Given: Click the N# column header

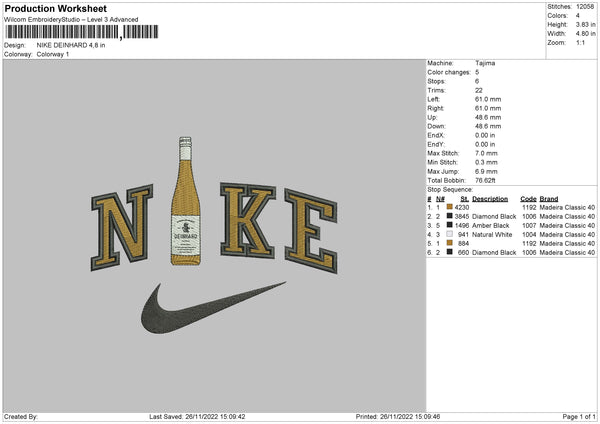Looking at the screenshot, I should [440, 199].
